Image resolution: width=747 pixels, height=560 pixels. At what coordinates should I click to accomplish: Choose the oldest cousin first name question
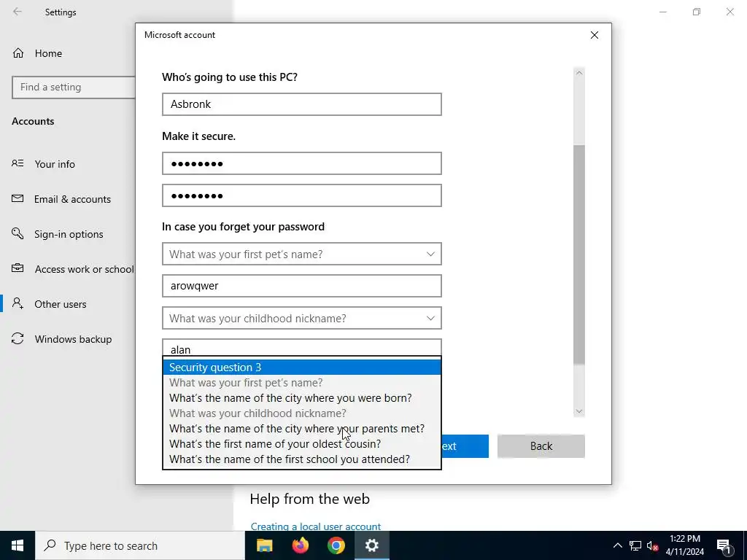[301, 443]
